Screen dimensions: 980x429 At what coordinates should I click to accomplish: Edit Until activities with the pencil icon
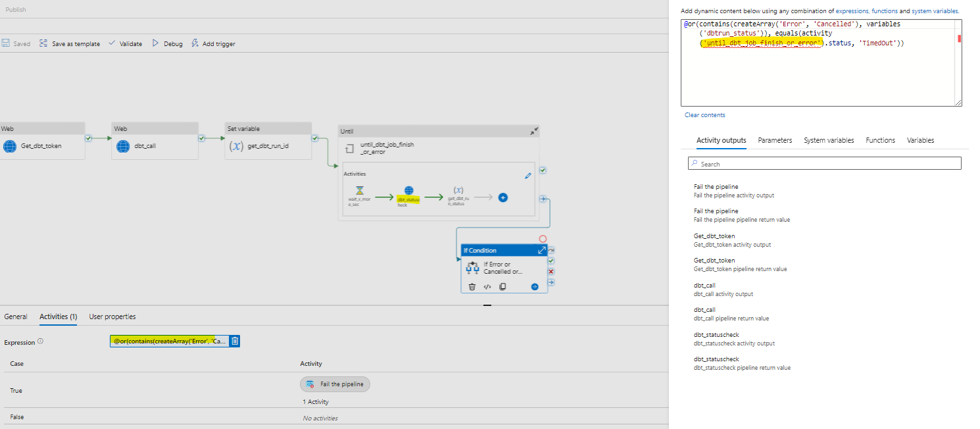(527, 176)
